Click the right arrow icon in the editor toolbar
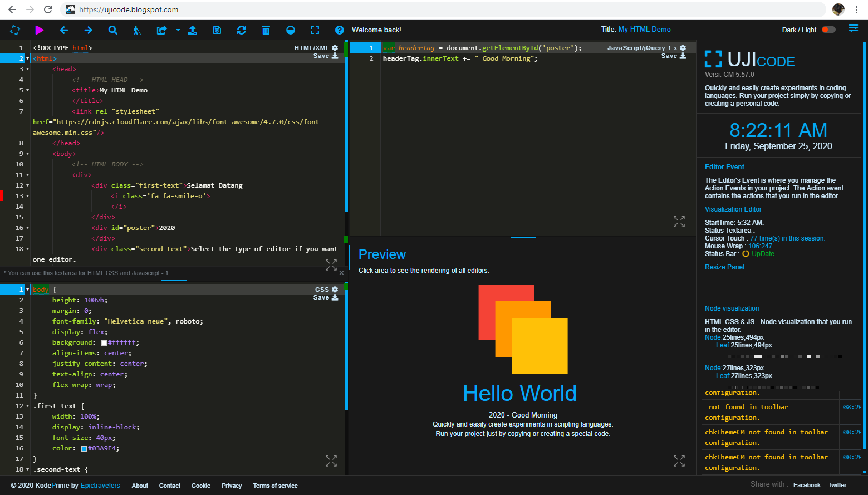 89,30
